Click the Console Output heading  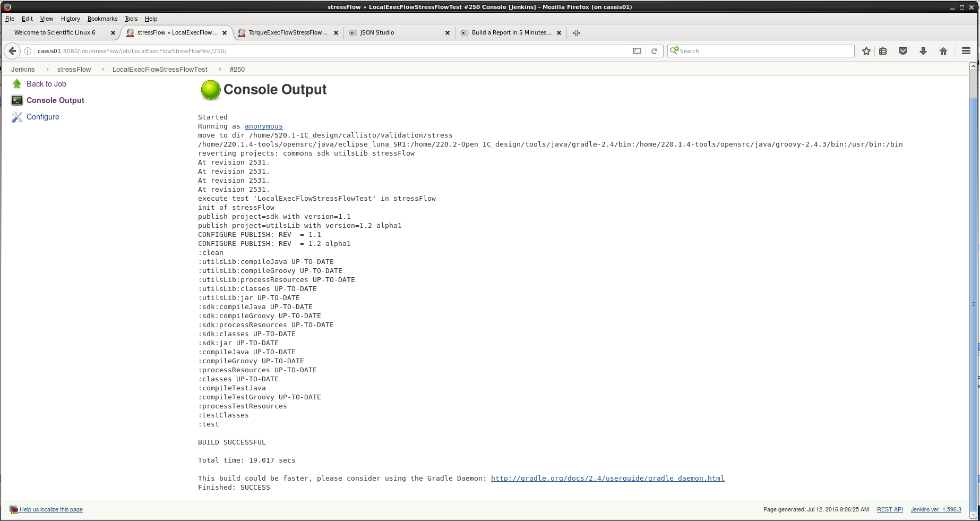[x=275, y=90]
